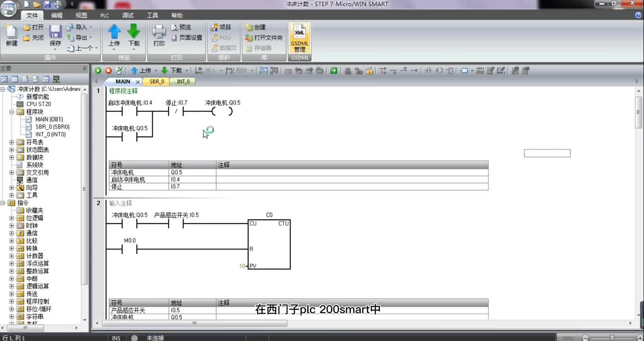Click 下载 in the editor toolbar
The image size is (644, 341).
pos(172,71)
